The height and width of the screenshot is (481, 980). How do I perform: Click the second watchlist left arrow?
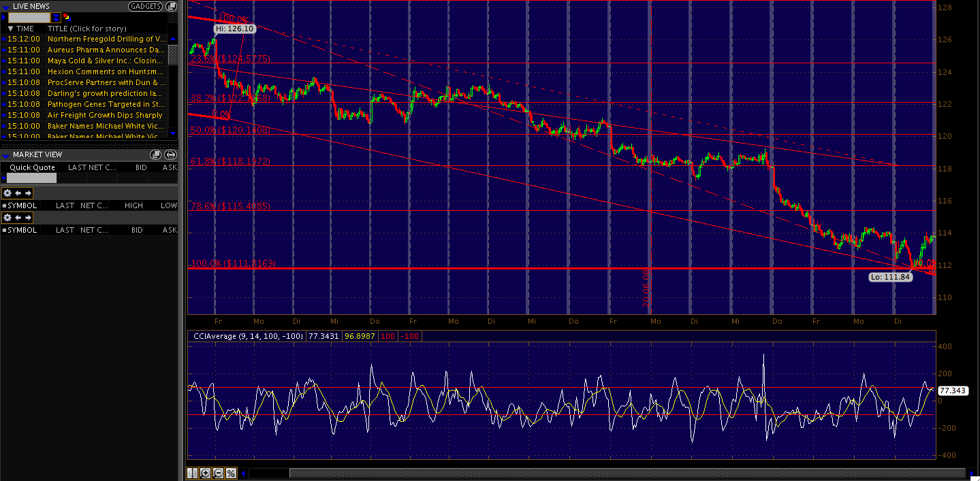tap(18, 218)
